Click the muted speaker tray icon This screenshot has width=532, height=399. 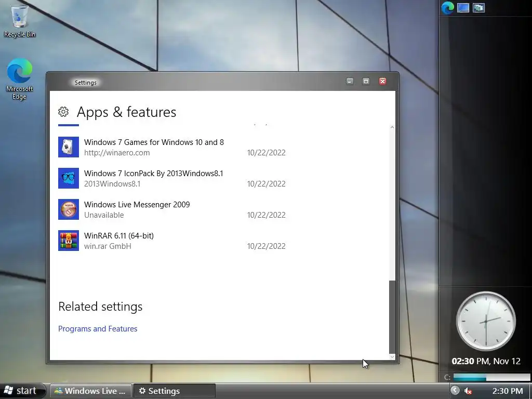pyautogui.click(x=468, y=391)
